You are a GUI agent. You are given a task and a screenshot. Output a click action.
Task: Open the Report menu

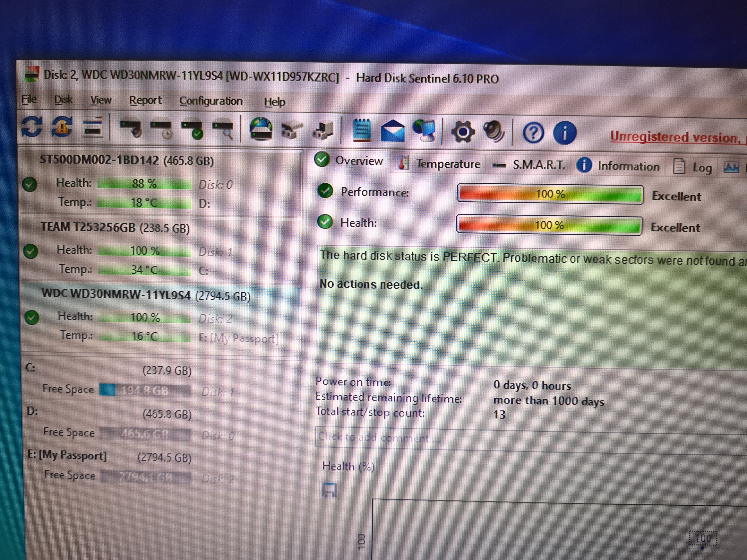coord(145,100)
